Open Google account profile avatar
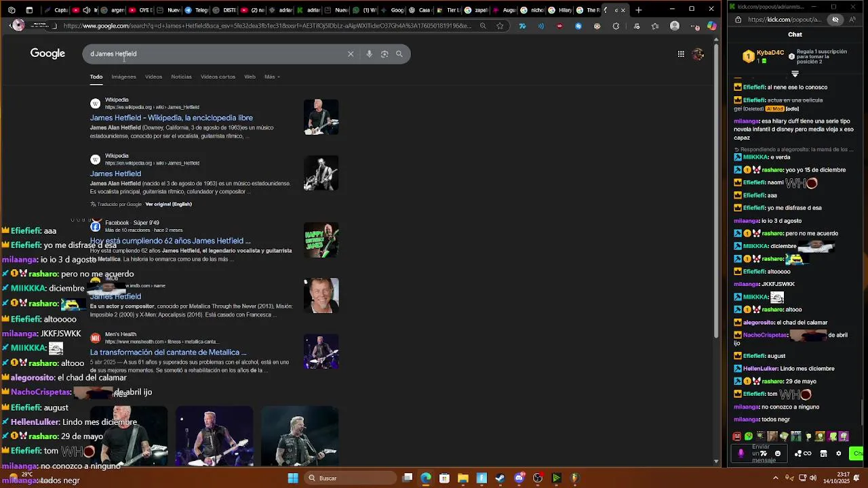Screen dimensions: 868x488 click(x=698, y=54)
